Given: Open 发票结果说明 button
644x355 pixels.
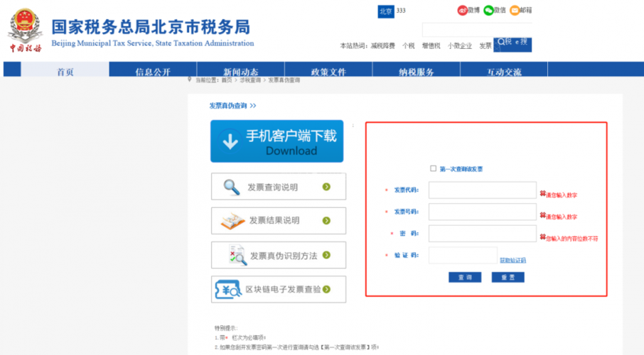Looking at the screenshot, I should 279,221.
